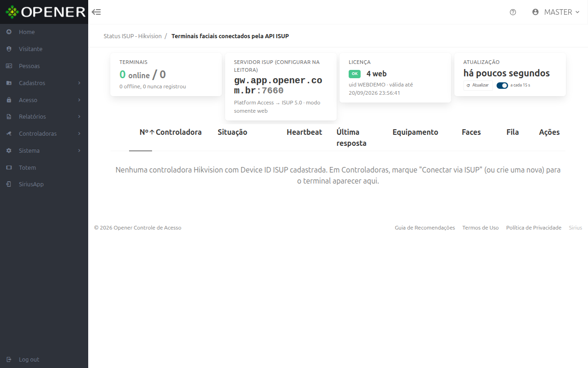Screen dimensions: 588x368
Task: Click the Relatórios document icon
Action: (x=9, y=117)
